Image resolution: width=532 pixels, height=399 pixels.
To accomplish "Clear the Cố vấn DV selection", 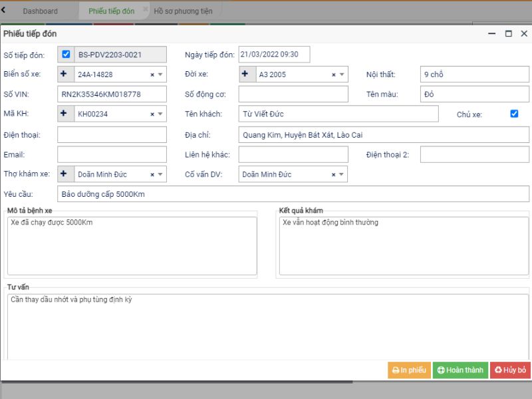I will tap(334, 175).
